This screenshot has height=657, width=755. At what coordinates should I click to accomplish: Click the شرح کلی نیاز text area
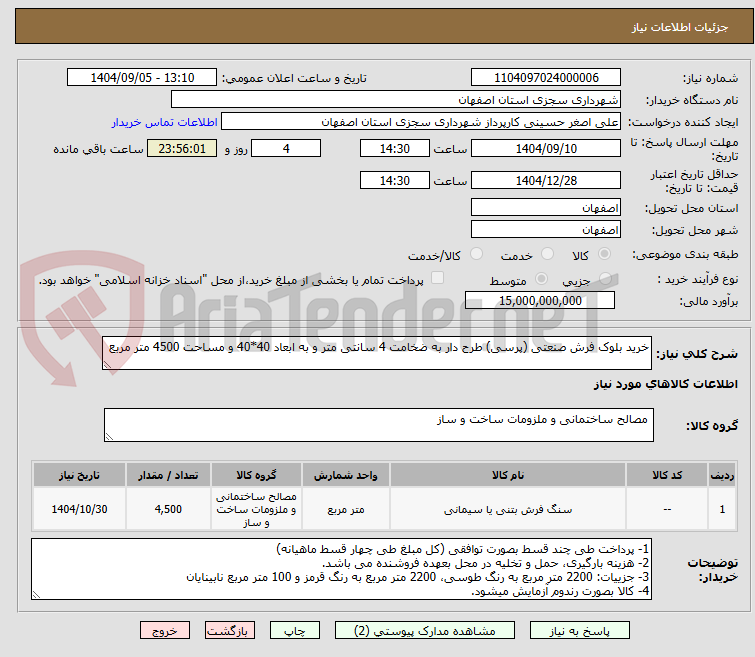pos(377,353)
